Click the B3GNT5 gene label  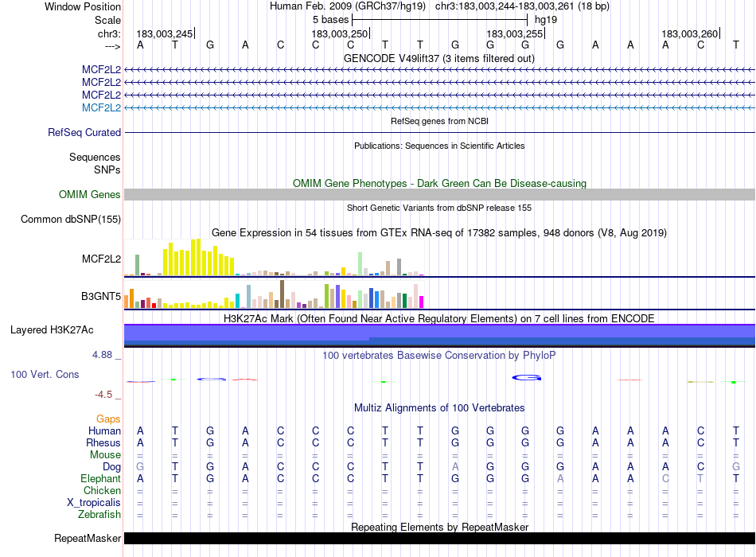(101, 297)
